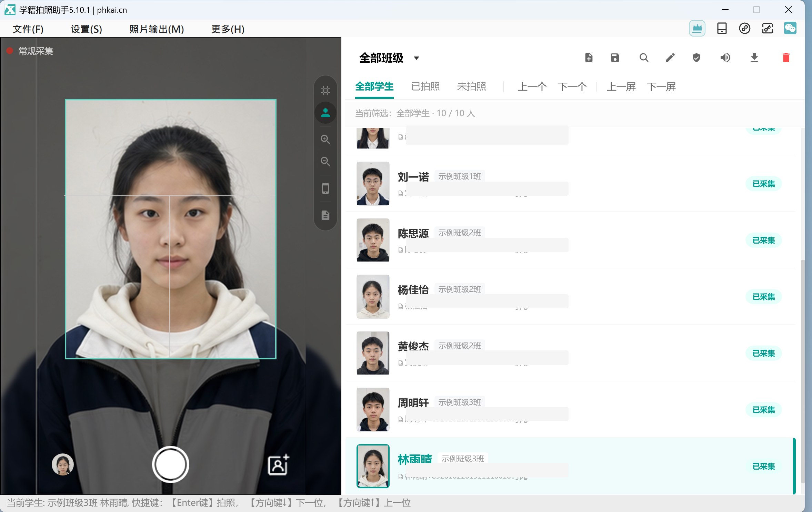Image resolution: width=812 pixels, height=512 pixels.
Task: Click 黄俊杰's photo thumbnail
Action: pos(373,353)
